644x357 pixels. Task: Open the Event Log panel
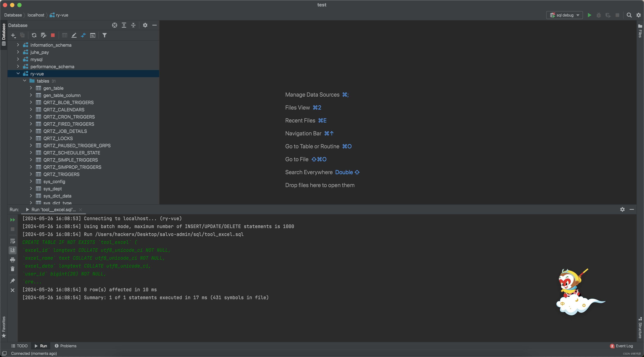point(624,346)
